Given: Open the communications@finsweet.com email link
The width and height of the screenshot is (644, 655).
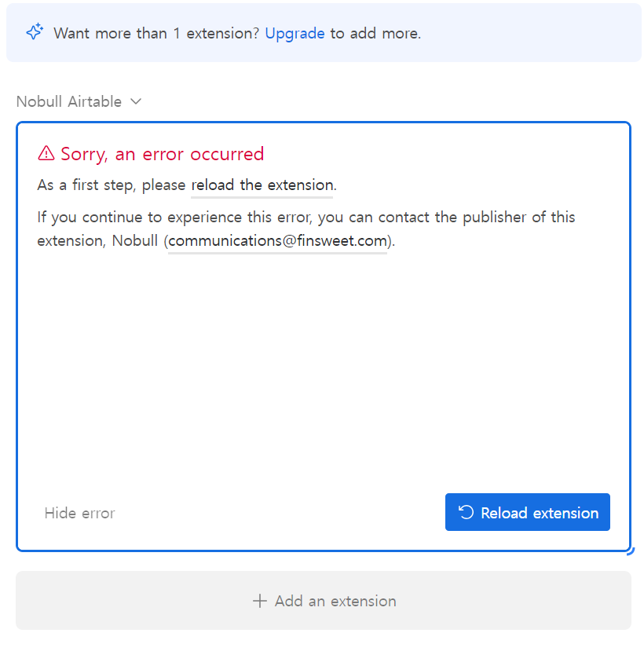Looking at the screenshot, I should [277, 241].
